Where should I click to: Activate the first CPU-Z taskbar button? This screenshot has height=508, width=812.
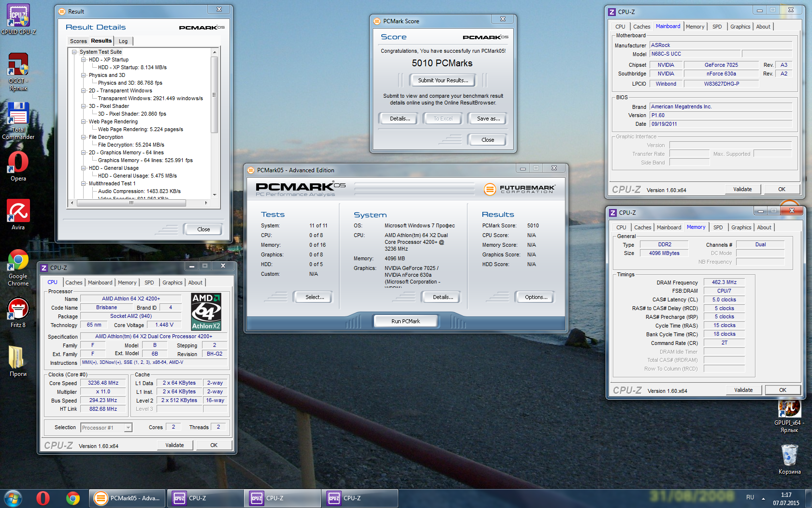tap(205, 498)
